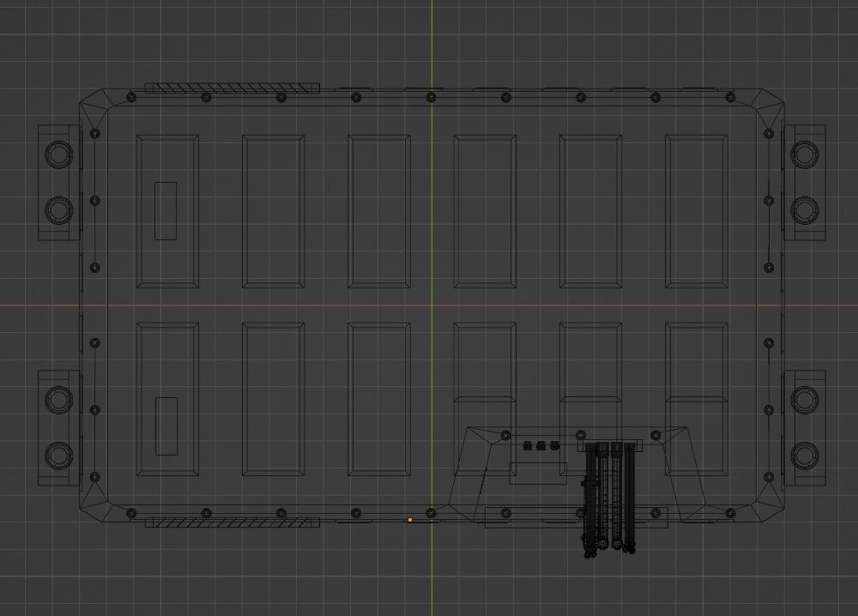Select the upper-left mounting bracket with two rings
The image size is (858, 616).
pyautogui.click(x=59, y=183)
